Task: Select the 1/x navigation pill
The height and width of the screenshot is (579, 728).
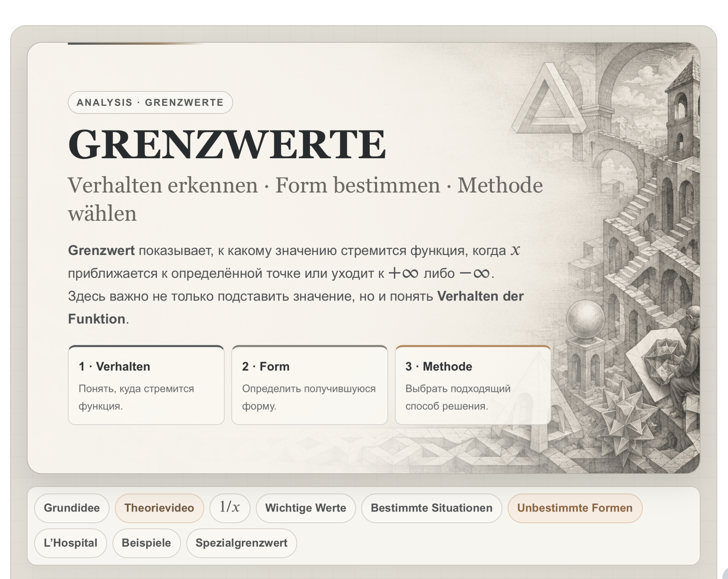Action: 230,508
